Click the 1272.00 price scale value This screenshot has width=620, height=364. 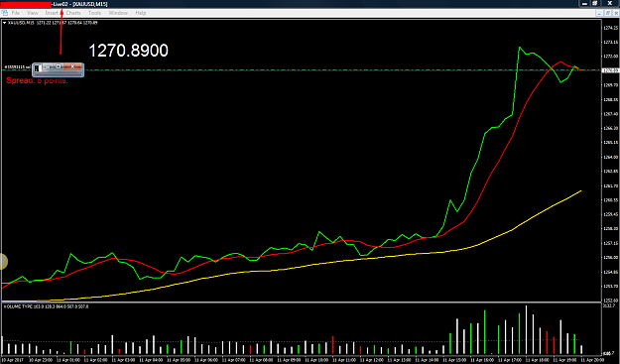pyautogui.click(x=610, y=57)
